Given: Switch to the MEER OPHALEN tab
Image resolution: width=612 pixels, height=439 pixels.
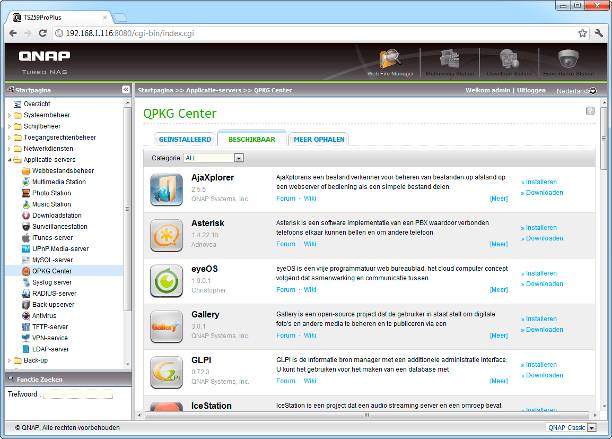Looking at the screenshot, I should tap(318, 139).
